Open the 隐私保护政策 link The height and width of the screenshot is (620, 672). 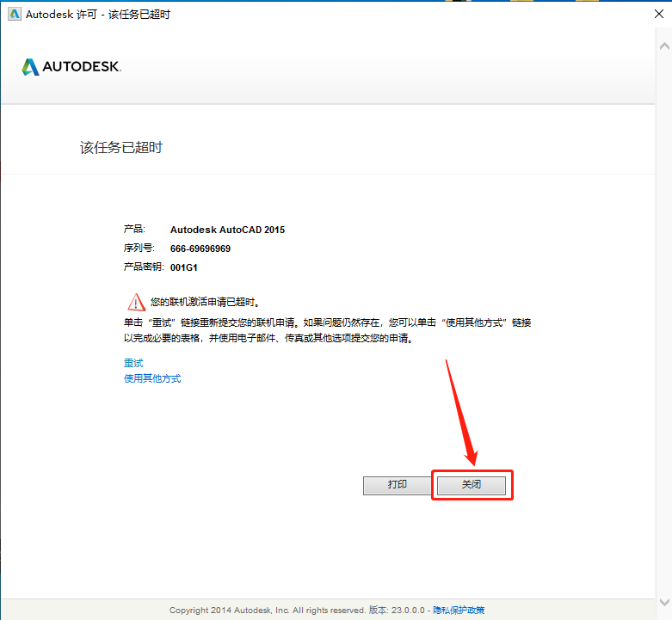tap(459, 611)
